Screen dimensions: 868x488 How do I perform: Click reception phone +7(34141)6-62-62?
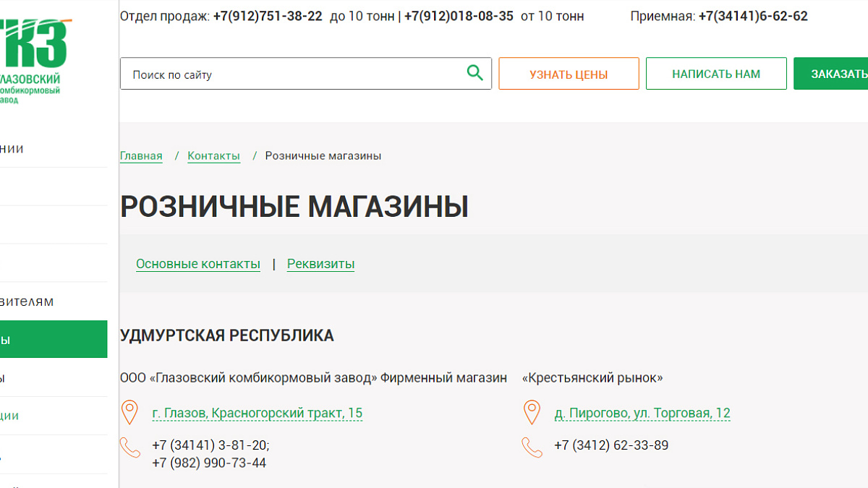pyautogui.click(x=753, y=16)
